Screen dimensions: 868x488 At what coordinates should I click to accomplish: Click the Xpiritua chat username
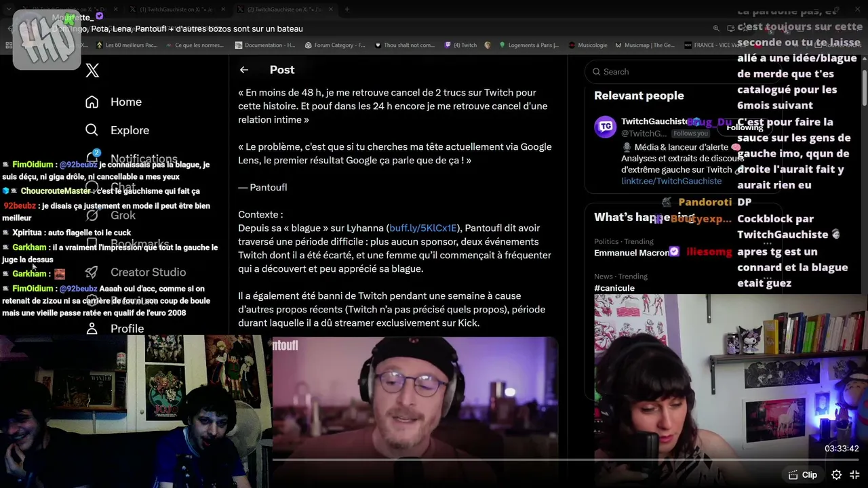tap(26, 232)
